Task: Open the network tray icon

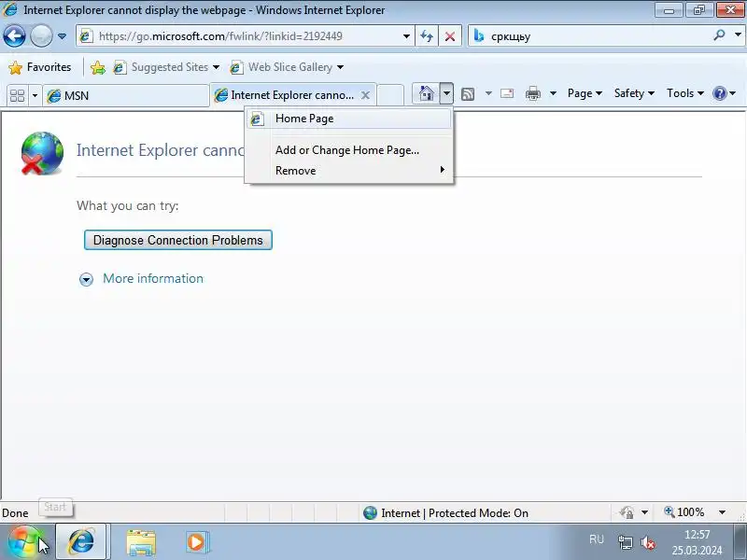Action: (x=625, y=542)
